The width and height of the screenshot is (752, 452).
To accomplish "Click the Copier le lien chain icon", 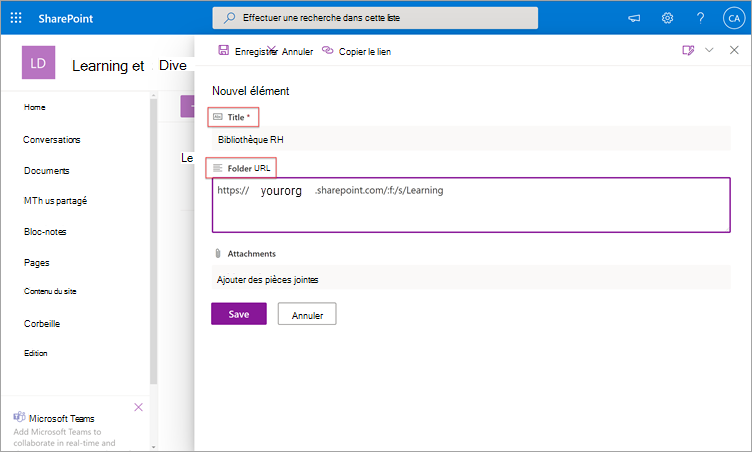I will (x=328, y=50).
